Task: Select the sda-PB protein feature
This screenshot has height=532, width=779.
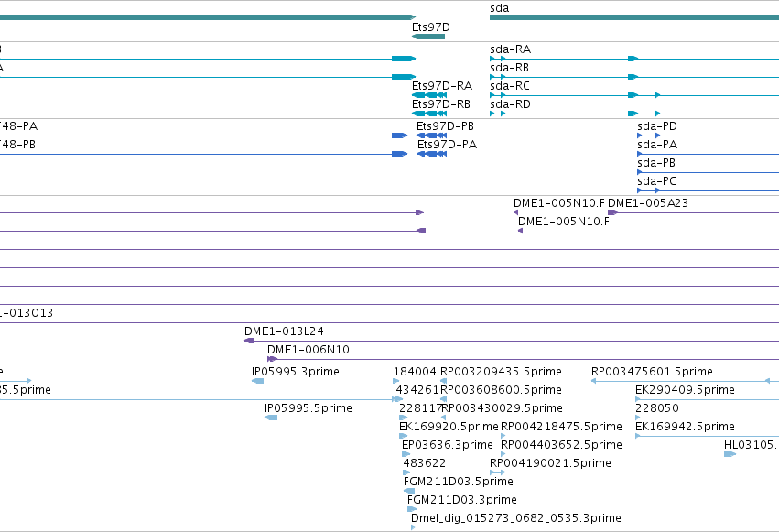Action: [x=708, y=172]
